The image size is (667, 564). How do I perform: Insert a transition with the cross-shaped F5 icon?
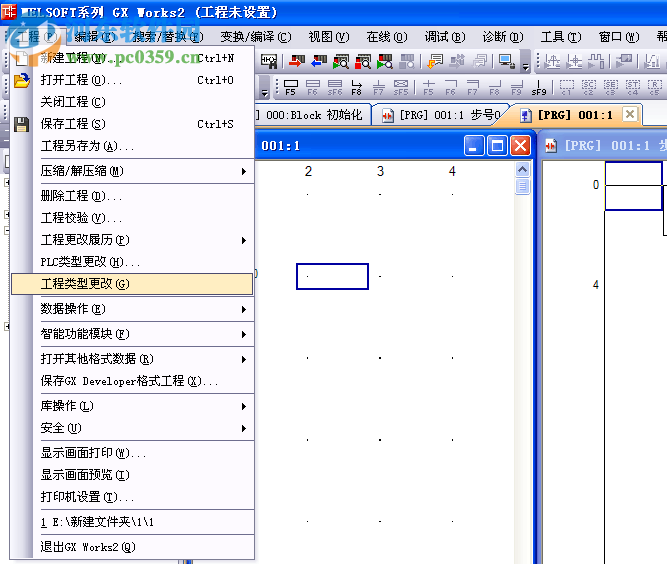pyautogui.click(x=428, y=87)
